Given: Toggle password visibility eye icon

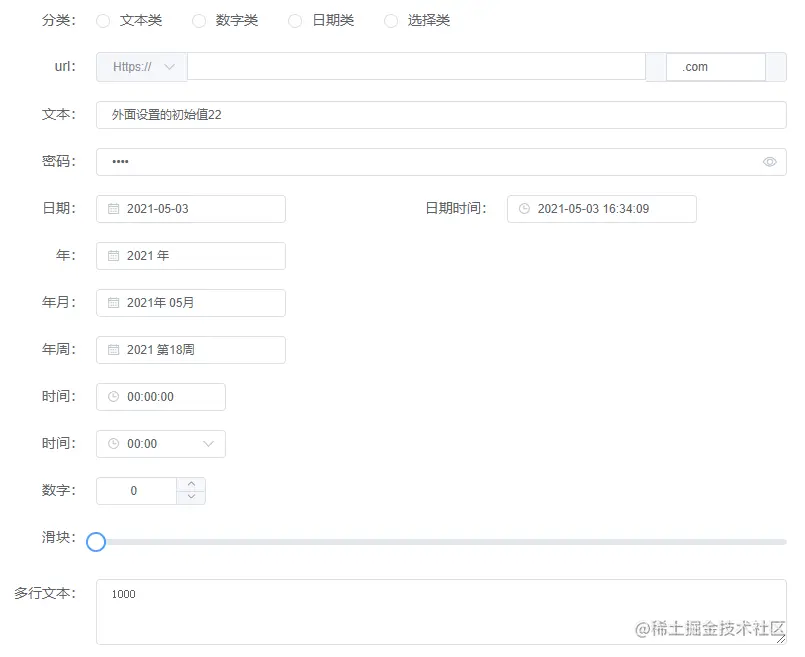Looking at the screenshot, I should 769,162.
